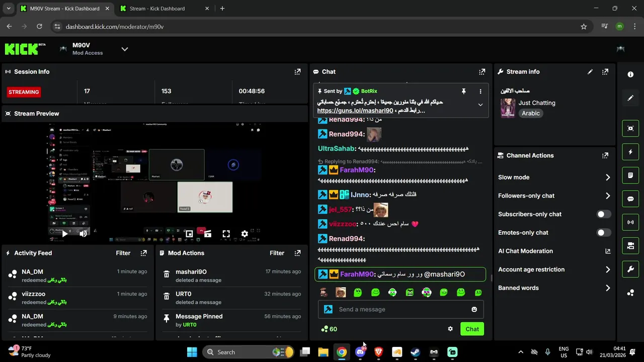The image size is (644, 362).
Task: Show hidden system tray icons
Action: (x=521, y=352)
